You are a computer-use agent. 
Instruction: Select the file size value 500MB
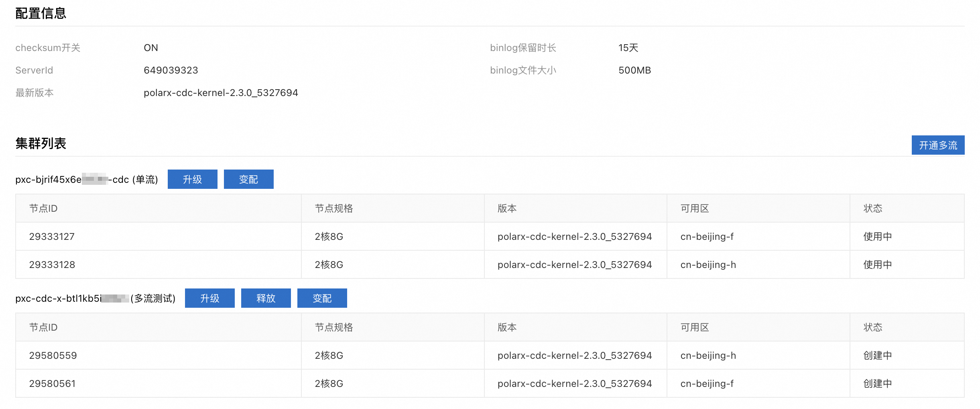pyautogui.click(x=634, y=70)
